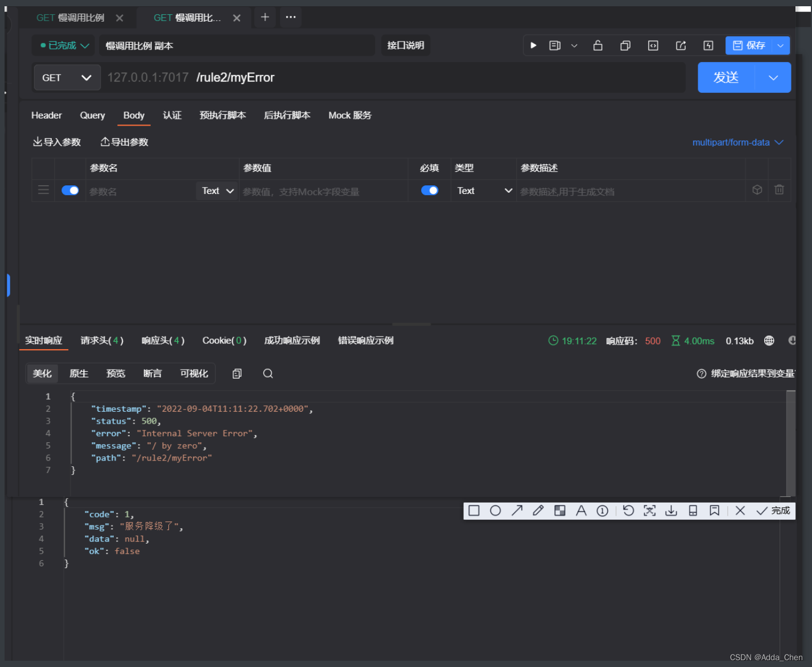Open the 错误响应示例 tab
The width and height of the screenshot is (812, 667).
[366, 341]
